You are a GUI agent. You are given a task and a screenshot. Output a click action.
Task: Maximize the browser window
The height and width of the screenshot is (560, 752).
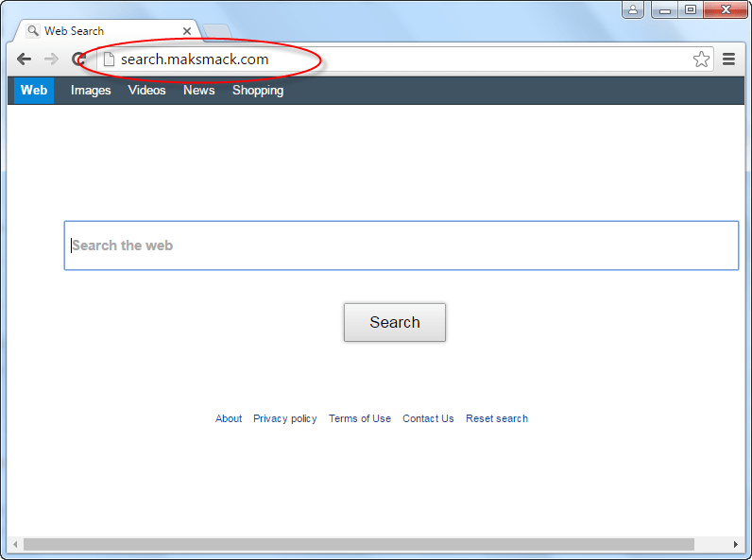(x=691, y=9)
